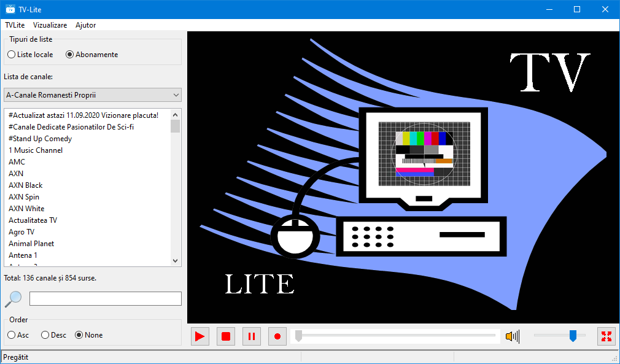Select the Actualitatea TV channel
The height and width of the screenshot is (364, 620).
coord(87,220)
